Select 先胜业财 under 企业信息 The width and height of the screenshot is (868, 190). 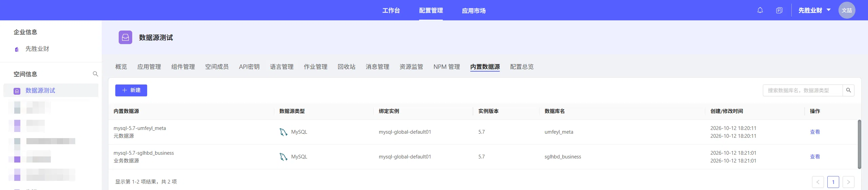[x=37, y=49]
